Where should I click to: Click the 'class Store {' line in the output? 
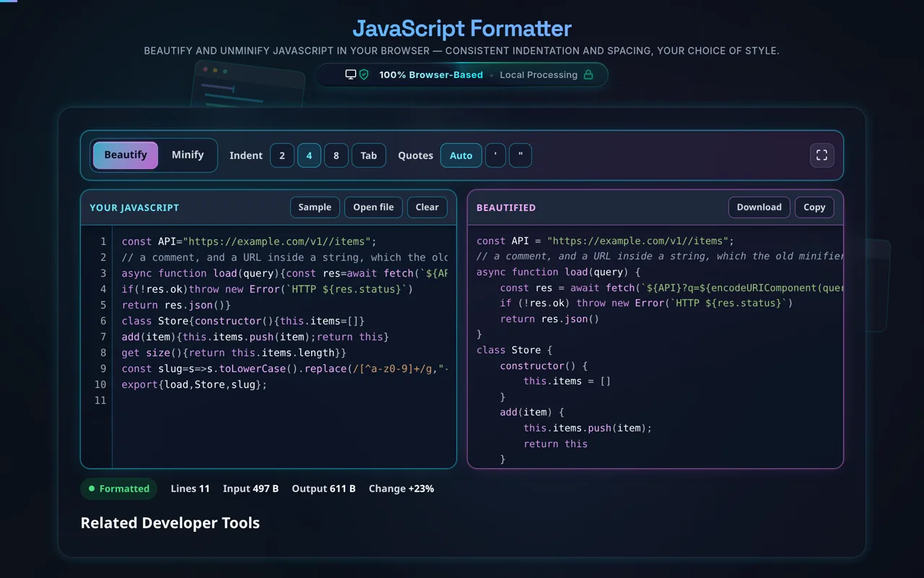(x=514, y=350)
